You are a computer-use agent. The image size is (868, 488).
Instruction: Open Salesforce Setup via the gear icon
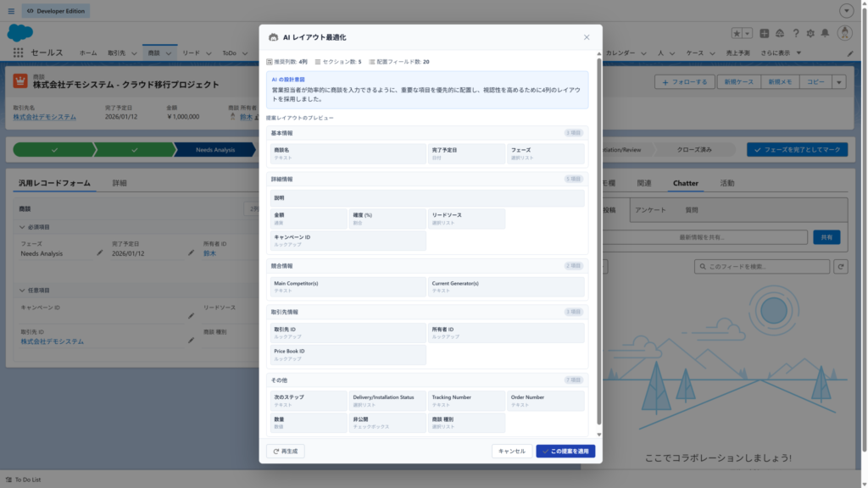tap(811, 33)
